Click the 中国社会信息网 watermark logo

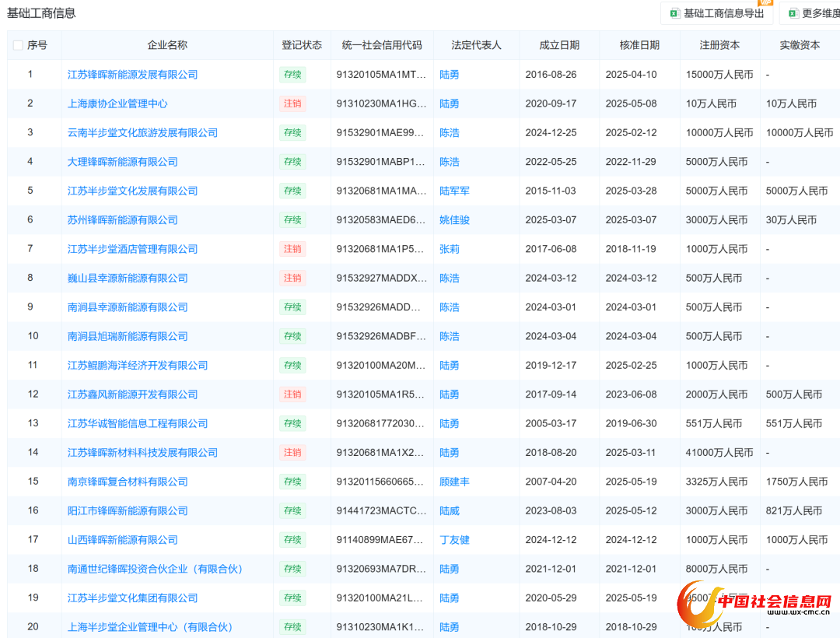click(x=755, y=602)
